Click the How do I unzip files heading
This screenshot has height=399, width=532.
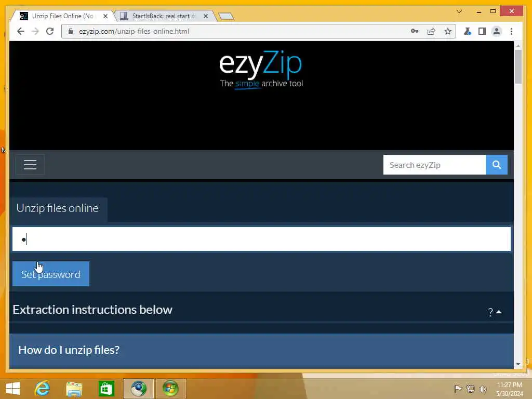[69, 350]
